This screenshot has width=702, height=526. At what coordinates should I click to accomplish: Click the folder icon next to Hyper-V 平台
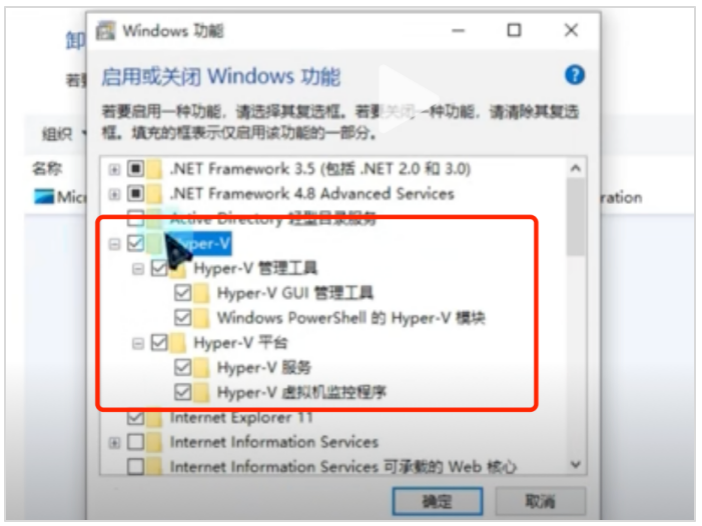[178, 343]
